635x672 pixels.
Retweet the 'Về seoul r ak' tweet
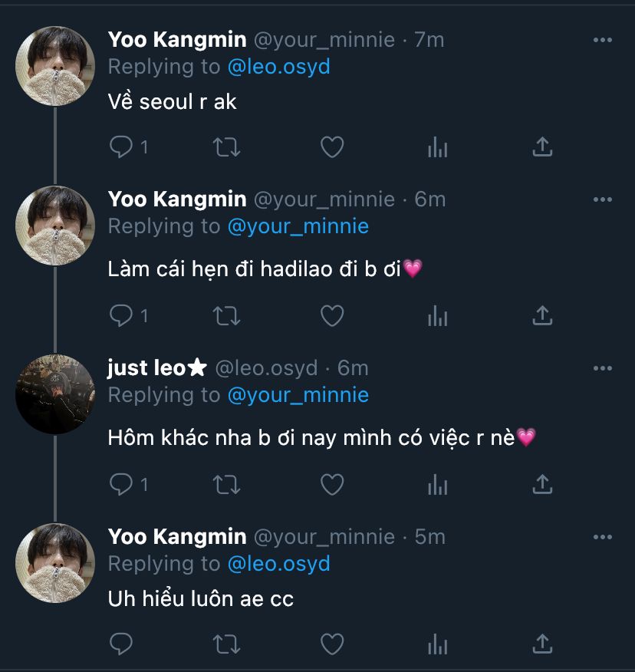[226, 147]
